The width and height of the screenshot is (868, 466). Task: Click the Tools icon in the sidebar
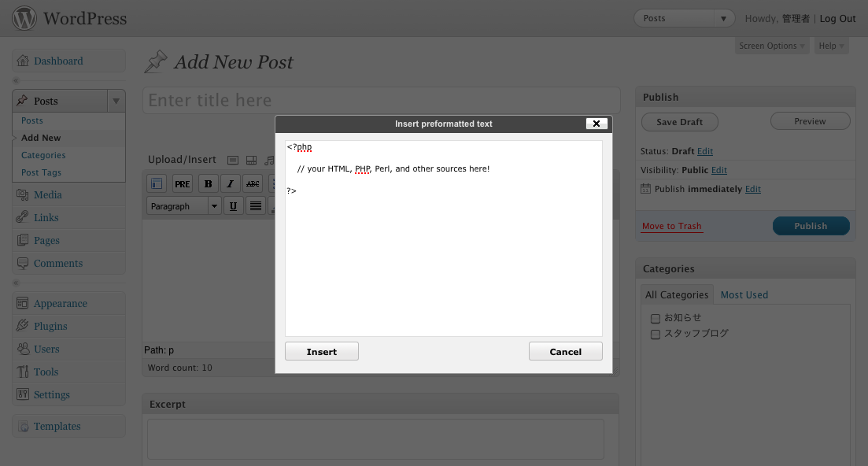point(23,372)
